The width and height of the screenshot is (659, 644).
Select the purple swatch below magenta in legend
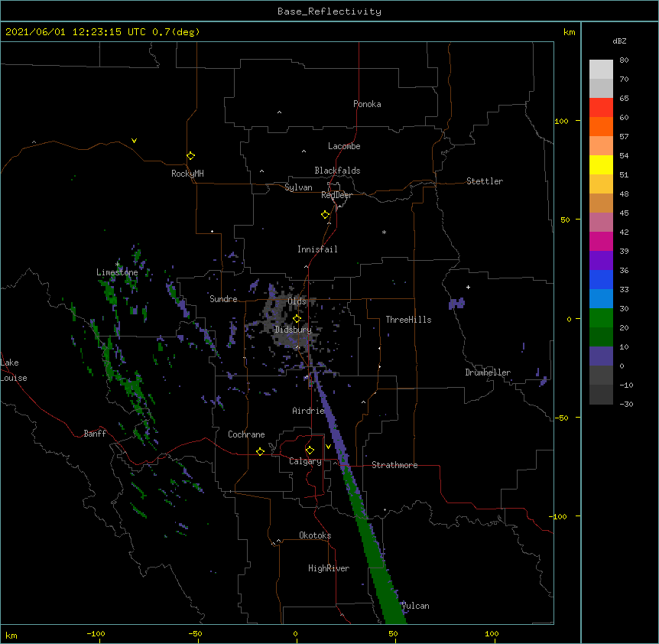pos(601,260)
